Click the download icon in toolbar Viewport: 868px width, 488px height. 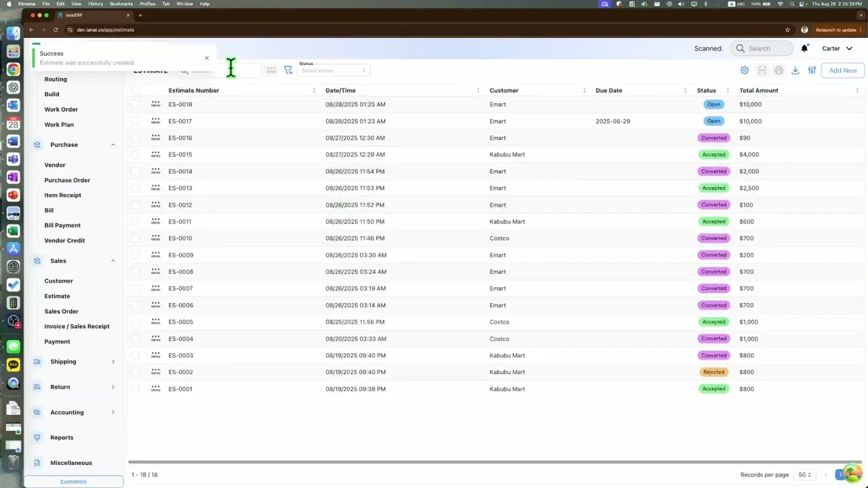[795, 70]
